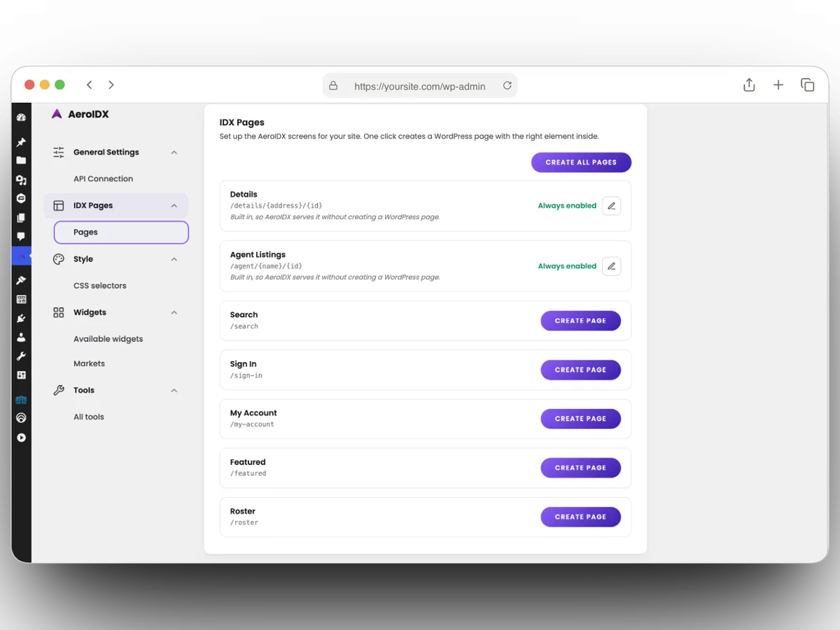
Task: Open Tools via the wrench icon in admin bar
Action: tap(21, 356)
